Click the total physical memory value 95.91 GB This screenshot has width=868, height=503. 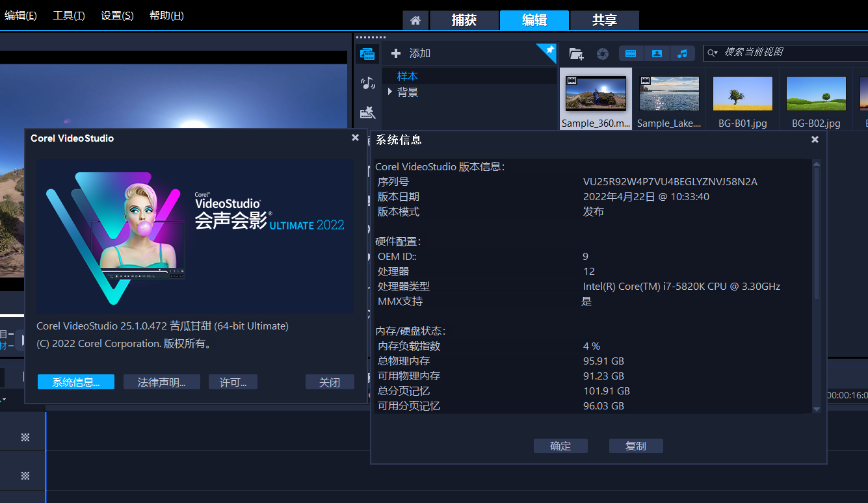tap(603, 361)
